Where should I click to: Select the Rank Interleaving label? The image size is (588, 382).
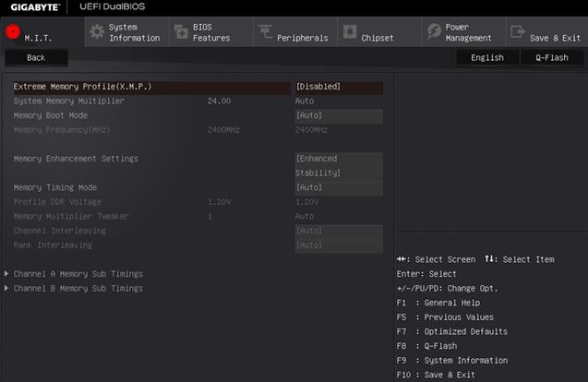pyautogui.click(x=53, y=245)
